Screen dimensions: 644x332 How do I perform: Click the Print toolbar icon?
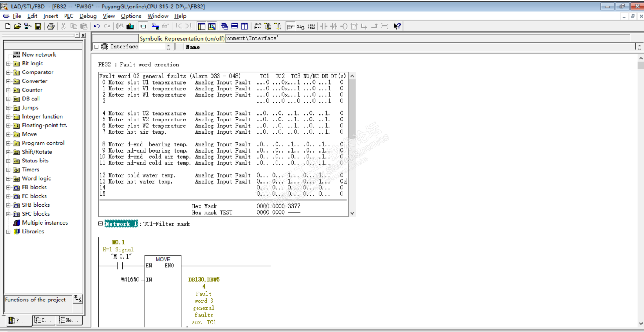point(51,26)
